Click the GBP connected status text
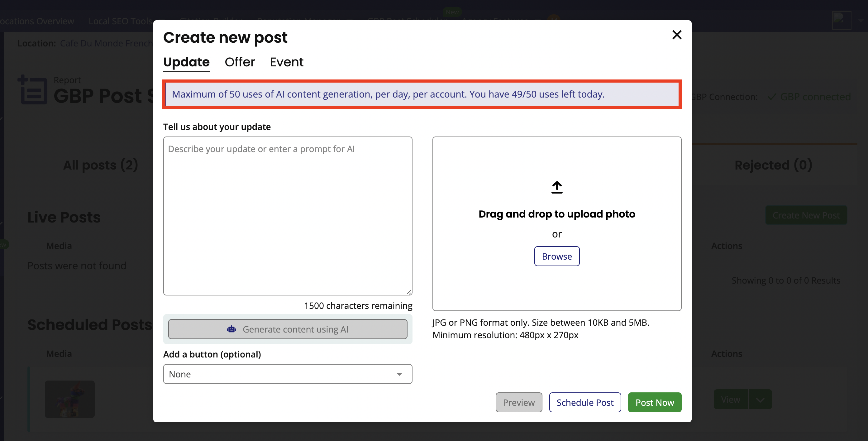 click(815, 97)
